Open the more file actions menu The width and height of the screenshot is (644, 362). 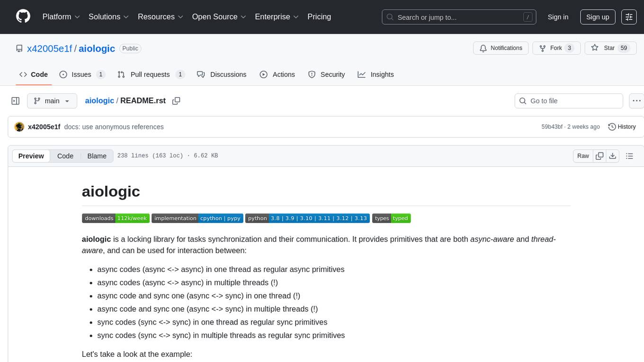[x=636, y=101]
